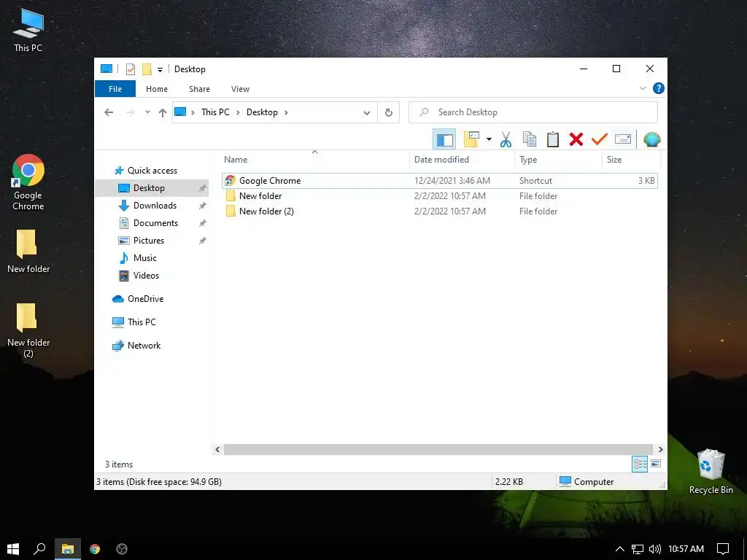Click Properties icon in title bar
747x560 pixels.
[x=131, y=69]
